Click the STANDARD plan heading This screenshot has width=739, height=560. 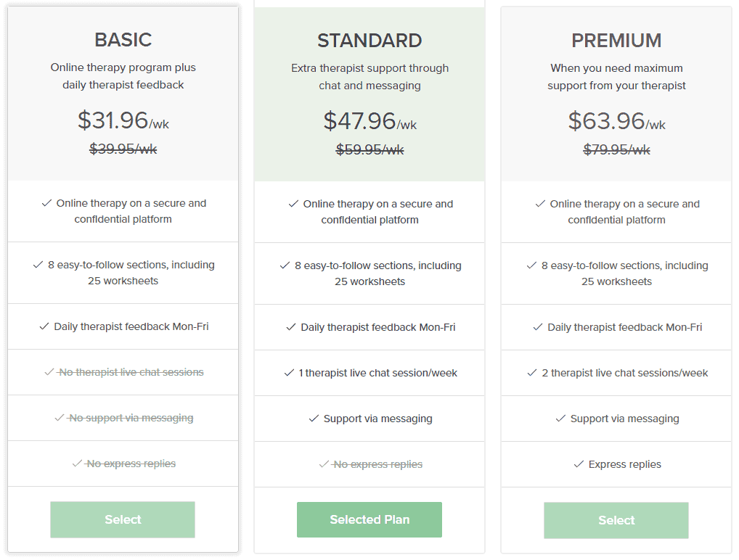[x=369, y=41]
